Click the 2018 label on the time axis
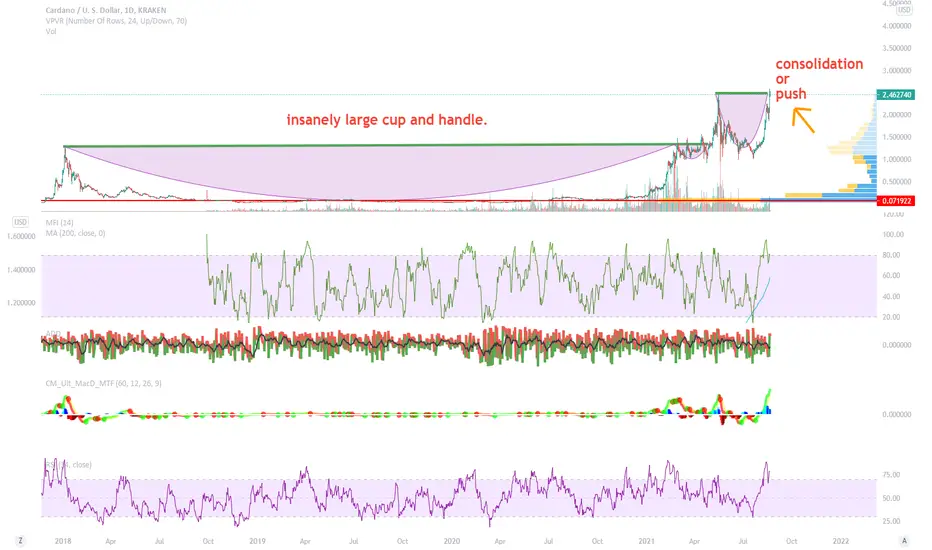Image resolution: width=932 pixels, height=550 pixels. [62, 541]
